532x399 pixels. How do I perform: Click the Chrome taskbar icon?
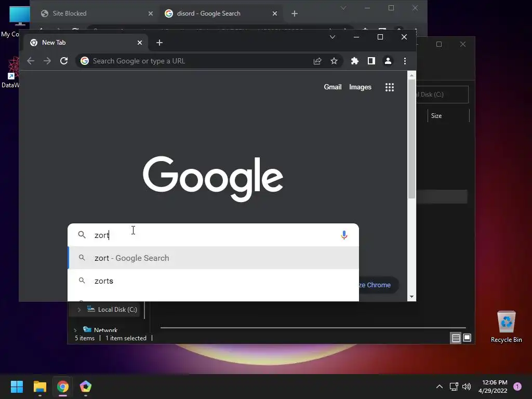click(63, 387)
